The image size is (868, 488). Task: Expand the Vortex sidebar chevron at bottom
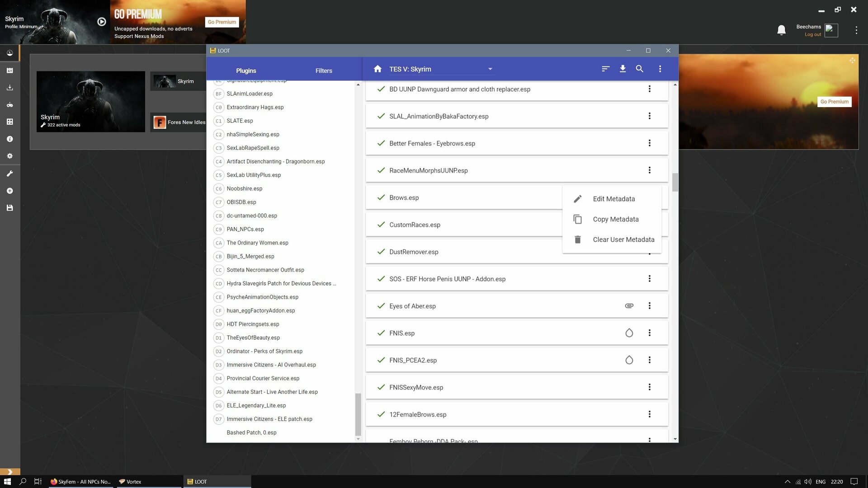(x=10, y=472)
